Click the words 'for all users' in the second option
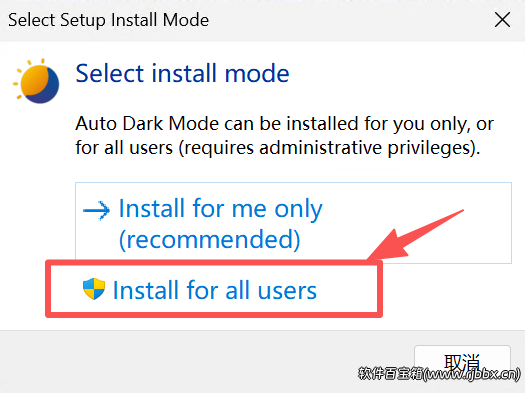This screenshot has width=525, height=393. click(251, 290)
